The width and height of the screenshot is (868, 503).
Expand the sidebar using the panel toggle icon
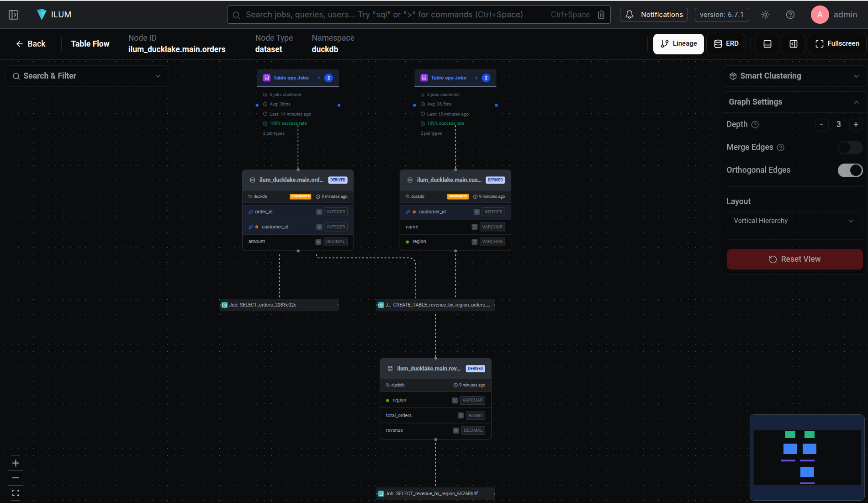pyautogui.click(x=13, y=14)
